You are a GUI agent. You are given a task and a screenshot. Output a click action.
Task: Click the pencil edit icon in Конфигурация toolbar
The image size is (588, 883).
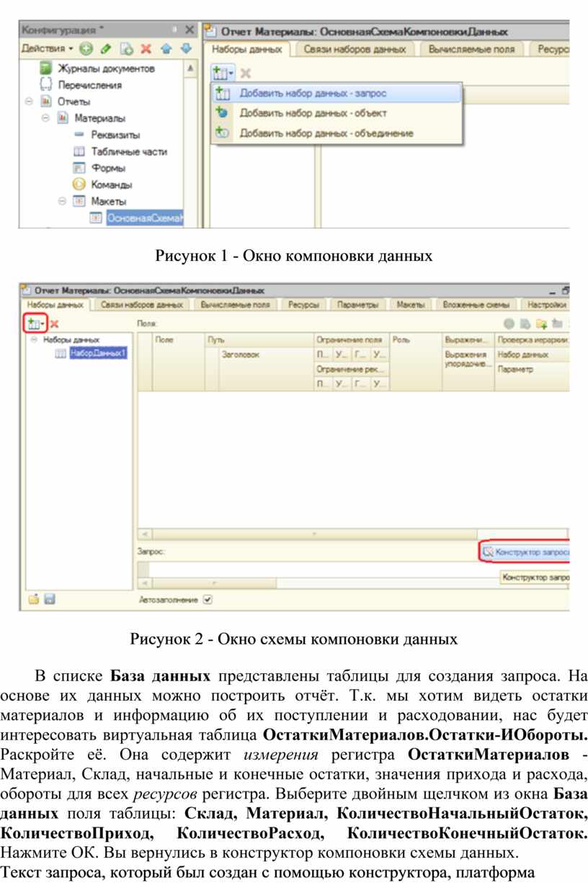coord(105,49)
